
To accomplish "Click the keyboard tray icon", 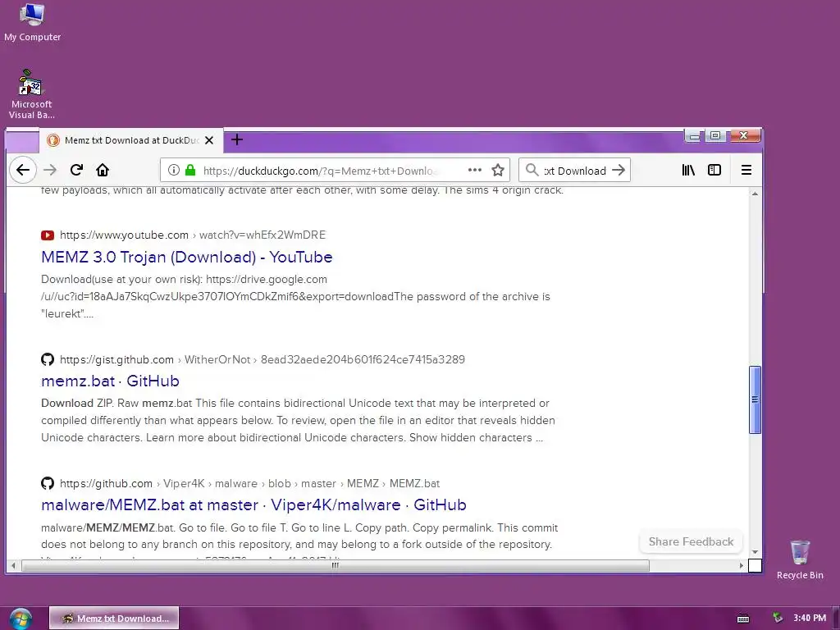I will click(743, 619).
